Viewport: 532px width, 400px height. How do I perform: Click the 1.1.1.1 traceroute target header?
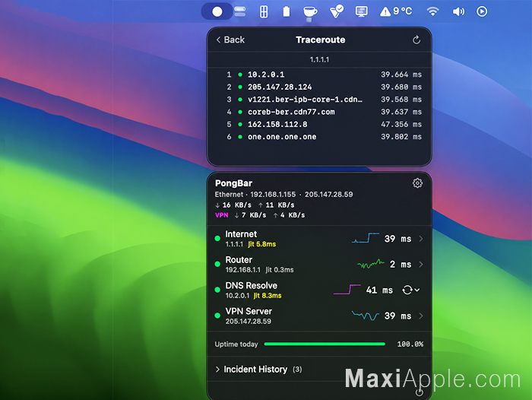tap(319, 60)
